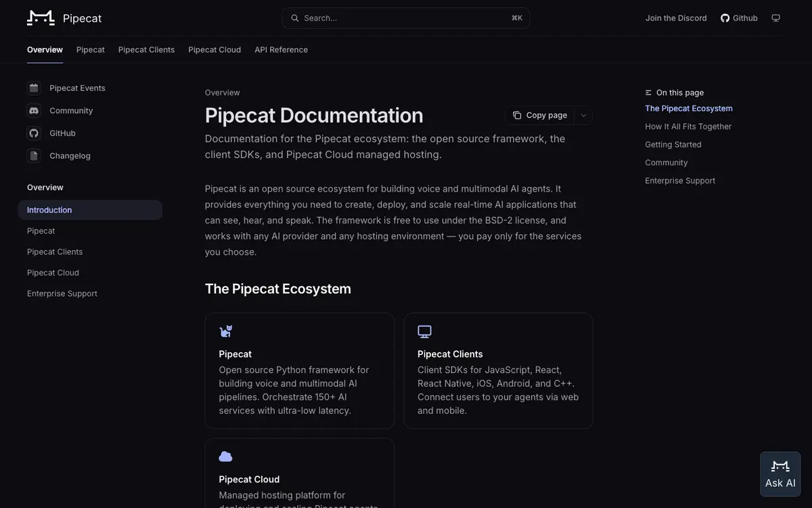
Task: Open the Pipecat card title
Action: click(235, 354)
